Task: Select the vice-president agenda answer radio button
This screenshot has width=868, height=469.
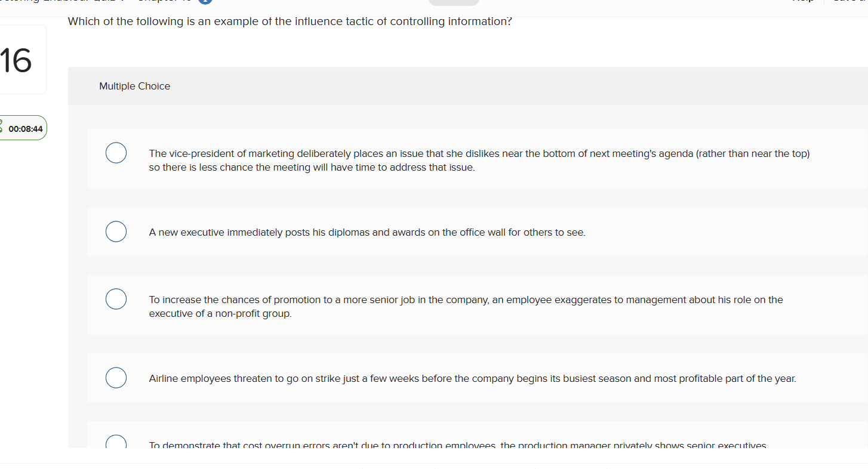Action: 116,153
